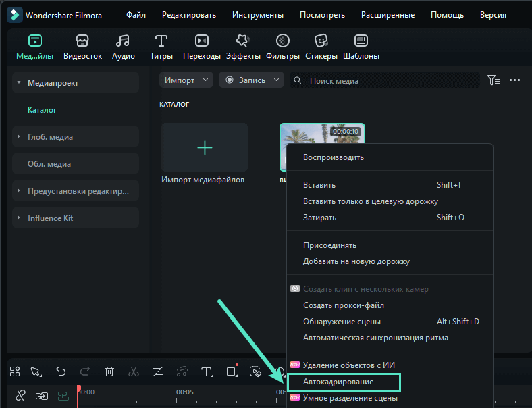Screen dimensions: 532x408
Task: Select Каталог in the sidebar
Action: [42, 110]
